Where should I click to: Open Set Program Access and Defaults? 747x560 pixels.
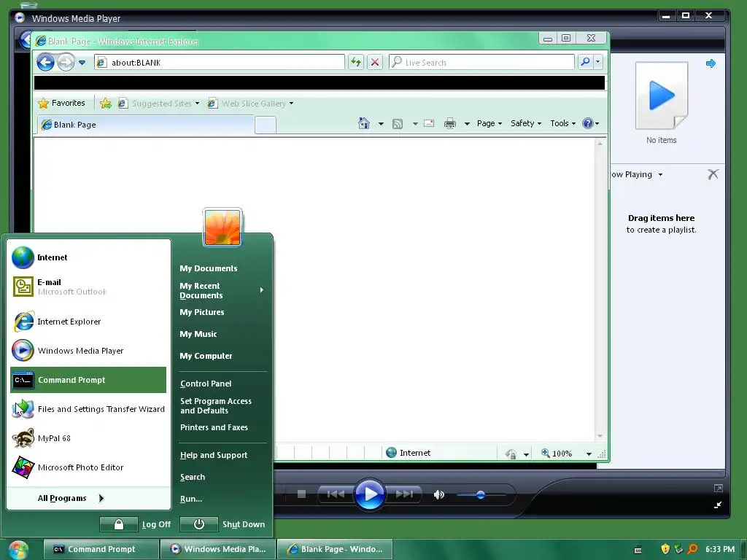pyautogui.click(x=216, y=405)
